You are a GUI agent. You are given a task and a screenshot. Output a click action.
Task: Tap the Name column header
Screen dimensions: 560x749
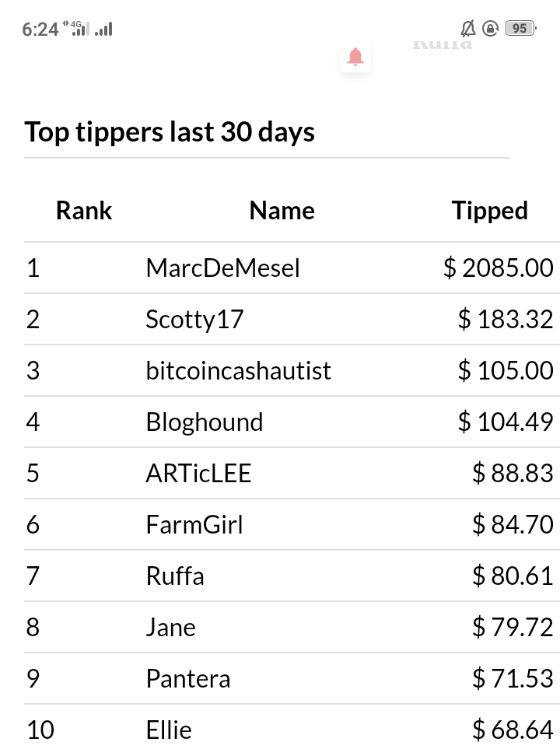pyautogui.click(x=282, y=210)
